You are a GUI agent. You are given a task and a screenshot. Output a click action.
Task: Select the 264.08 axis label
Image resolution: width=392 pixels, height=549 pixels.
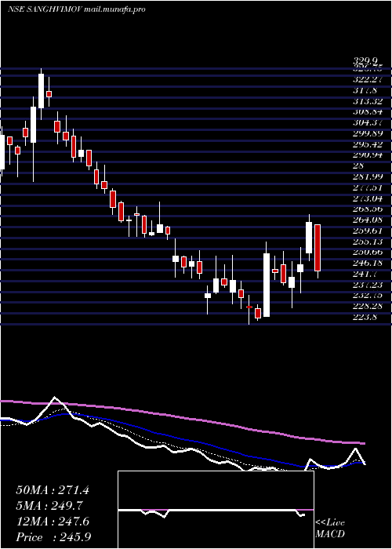coord(368,220)
